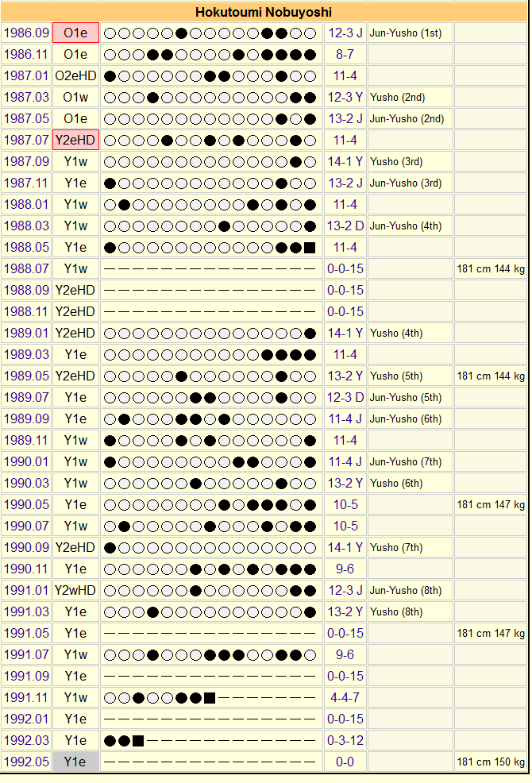Click the final-day loss circle in 1988.03
Viewport: 532px width, 783px height.
pyautogui.click(x=310, y=226)
